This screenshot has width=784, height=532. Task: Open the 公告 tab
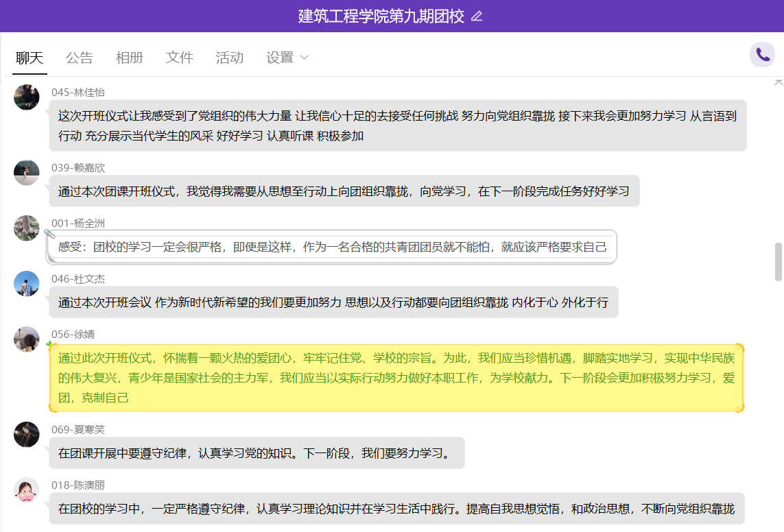click(80, 58)
